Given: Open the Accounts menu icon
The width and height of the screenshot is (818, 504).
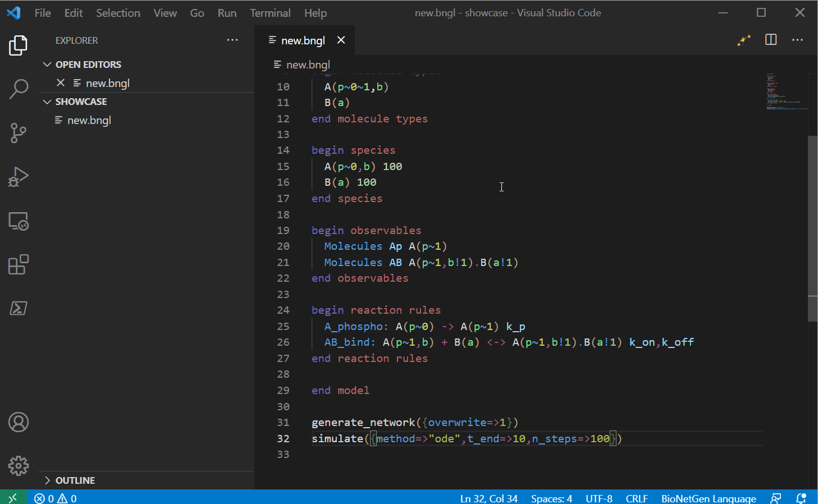Looking at the screenshot, I should pyautogui.click(x=19, y=422).
